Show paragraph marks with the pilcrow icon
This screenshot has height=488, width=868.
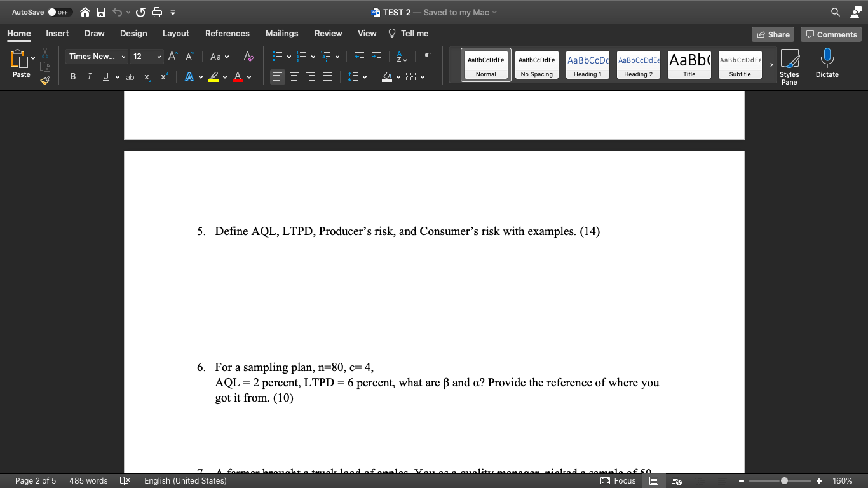coord(427,57)
